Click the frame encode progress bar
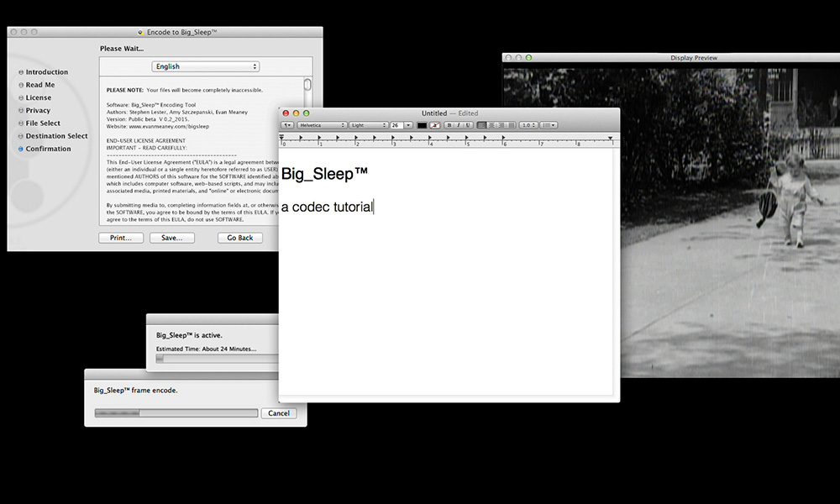This screenshot has height=504, width=840. [x=176, y=413]
